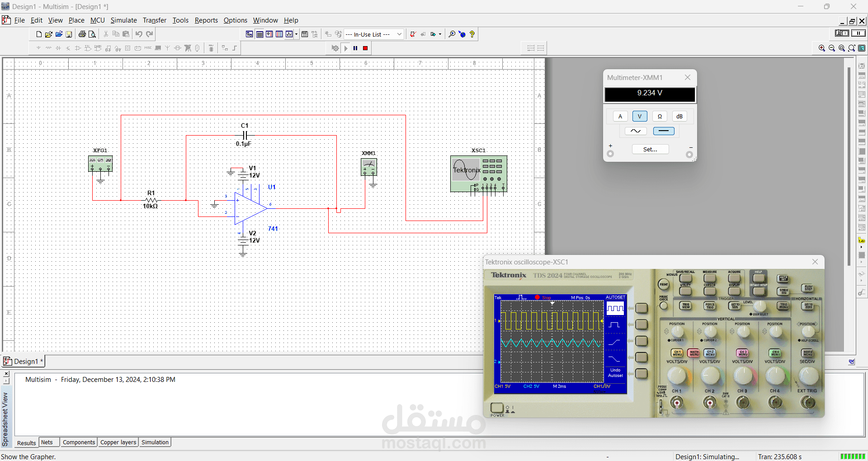Expand the Grapher icon dropdown arrow

pyautogui.click(x=296, y=34)
